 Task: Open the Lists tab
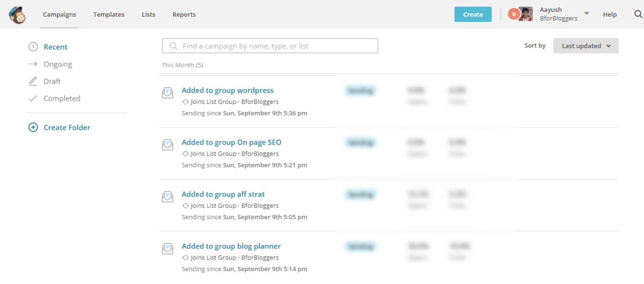coord(149,14)
